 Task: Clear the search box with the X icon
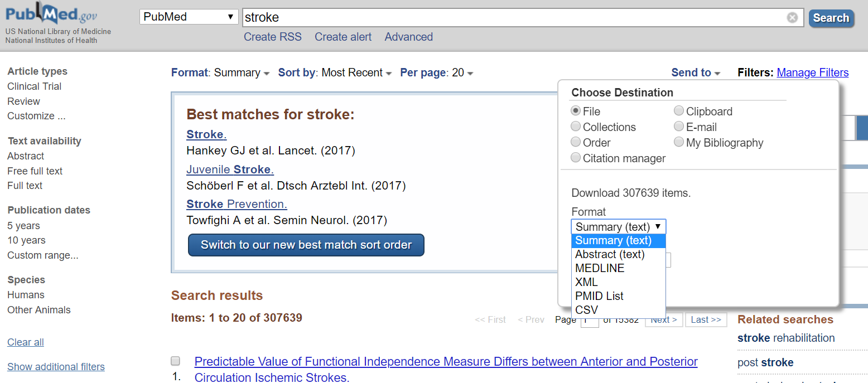(x=792, y=18)
